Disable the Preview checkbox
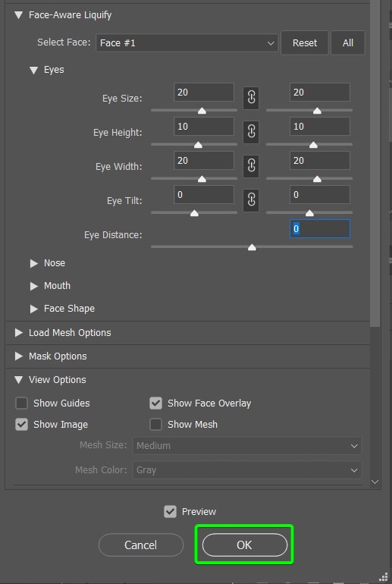Screen dimensions: 392x584 point(170,511)
